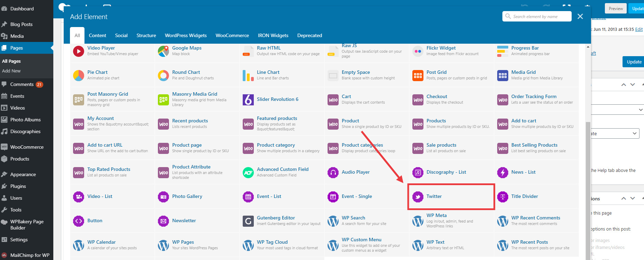Open Dashboard in the sidebar

click(27, 9)
